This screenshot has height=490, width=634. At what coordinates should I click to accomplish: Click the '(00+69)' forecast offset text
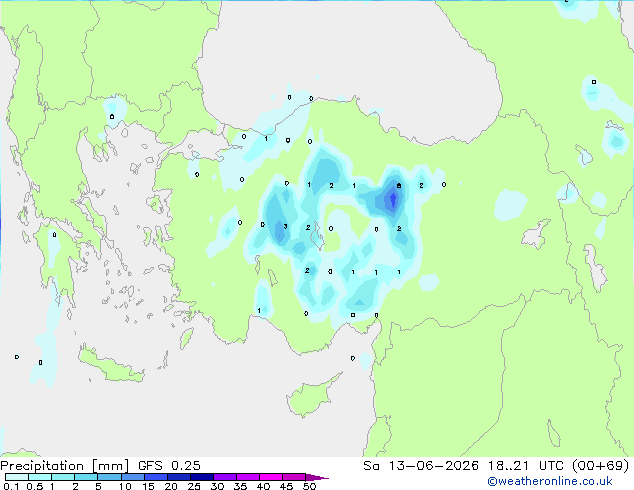[600, 466]
